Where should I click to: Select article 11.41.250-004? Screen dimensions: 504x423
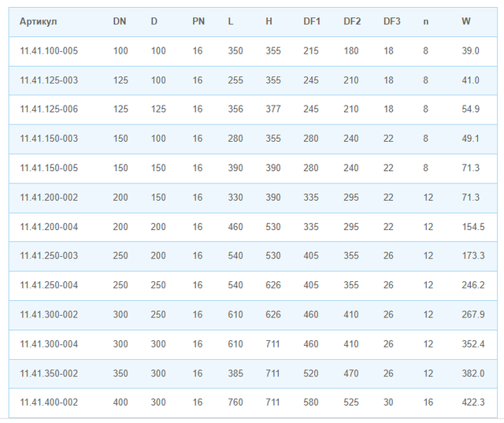pyautogui.click(x=49, y=285)
